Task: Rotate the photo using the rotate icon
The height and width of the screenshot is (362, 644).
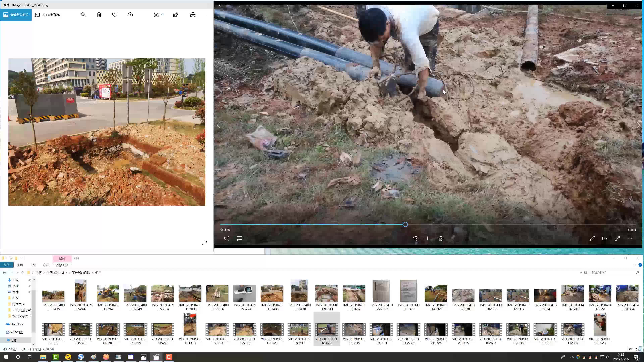Action: pyautogui.click(x=130, y=15)
